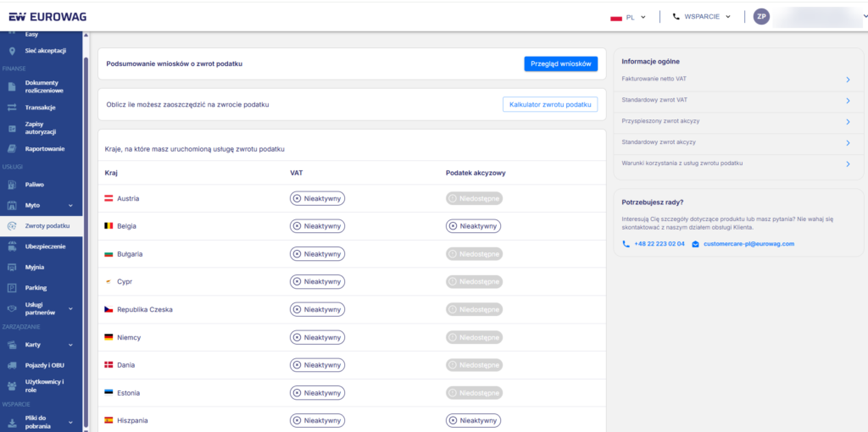Open Standardowy zwrot akcyzy link
The image size is (868, 432).
click(659, 142)
